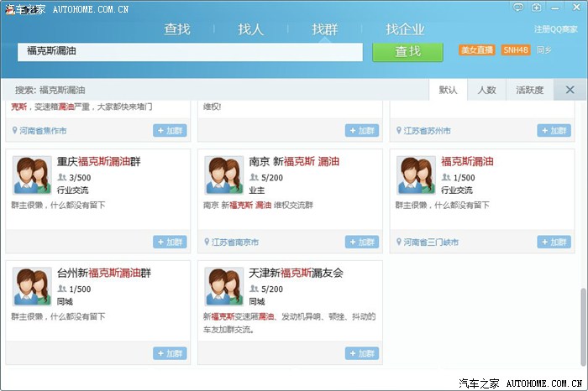Click location pin for 河南省三门峡市
The width and height of the screenshot is (588, 391).
click(399, 242)
